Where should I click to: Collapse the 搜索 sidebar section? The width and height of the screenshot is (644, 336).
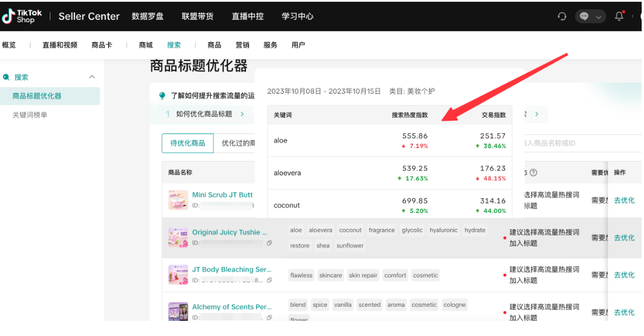(x=91, y=77)
